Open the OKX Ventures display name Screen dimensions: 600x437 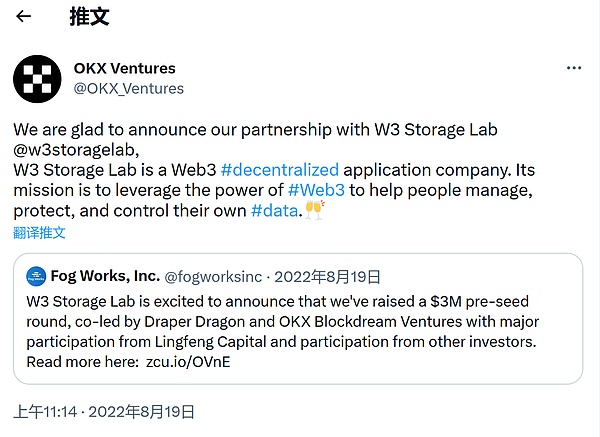click(x=124, y=68)
